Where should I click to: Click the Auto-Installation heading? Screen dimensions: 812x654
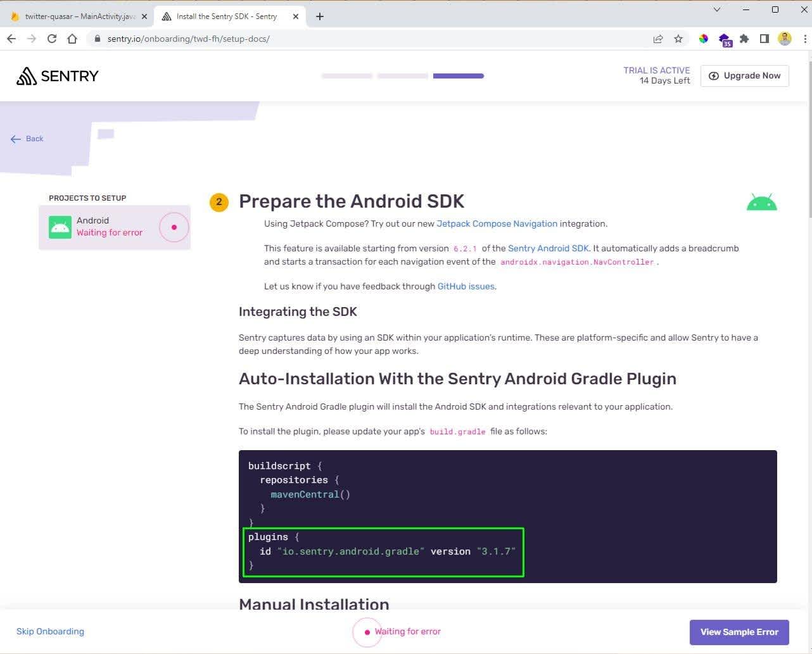[x=457, y=379]
